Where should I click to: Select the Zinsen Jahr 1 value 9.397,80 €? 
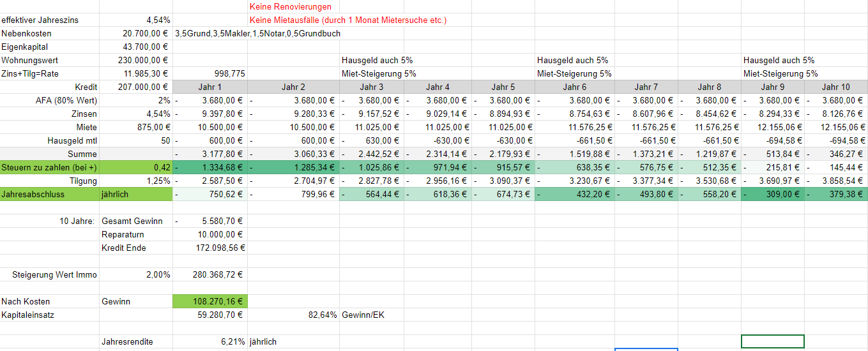point(222,114)
